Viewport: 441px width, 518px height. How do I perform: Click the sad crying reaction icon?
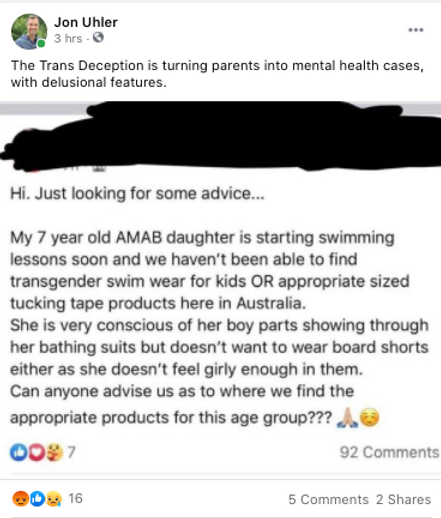pyautogui.click(x=54, y=499)
